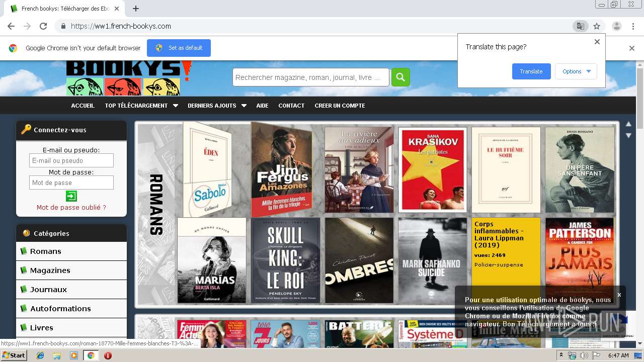The height and width of the screenshot is (362, 644).
Task: Open Internet Explorer from taskbar
Action: [40, 355]
